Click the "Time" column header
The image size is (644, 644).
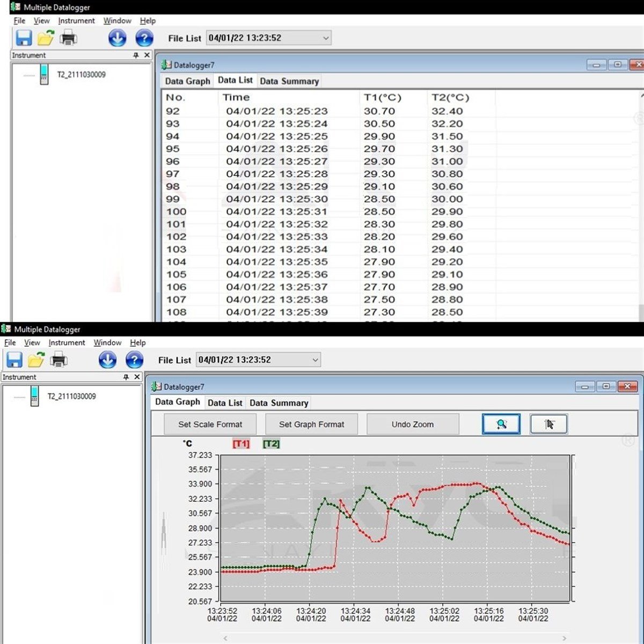tap(236, 98)
